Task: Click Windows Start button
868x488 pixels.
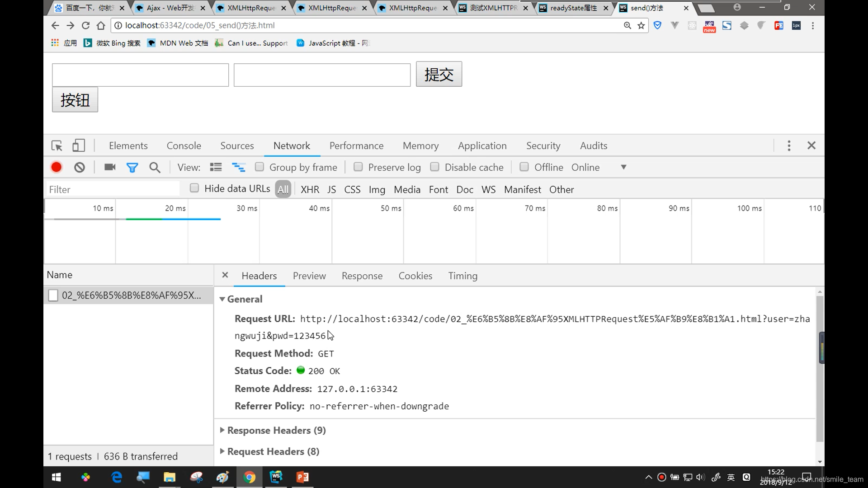Action: click(x=57, y=477)
